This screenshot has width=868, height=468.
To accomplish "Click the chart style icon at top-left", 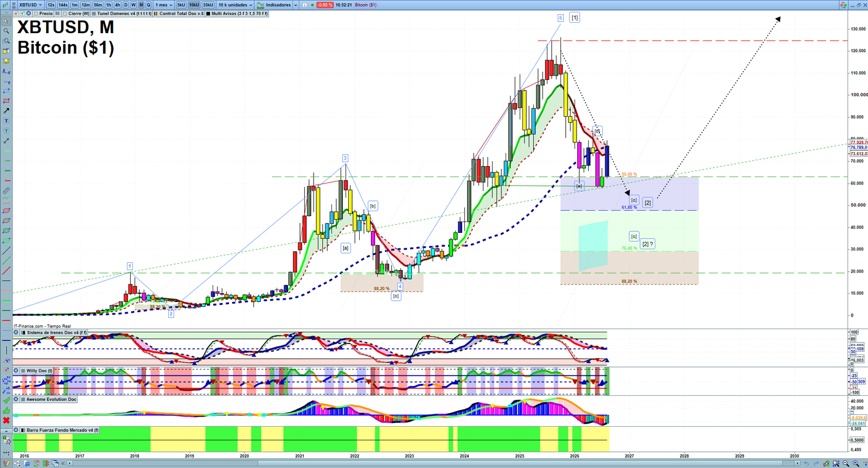I will [x=5, y=5].
